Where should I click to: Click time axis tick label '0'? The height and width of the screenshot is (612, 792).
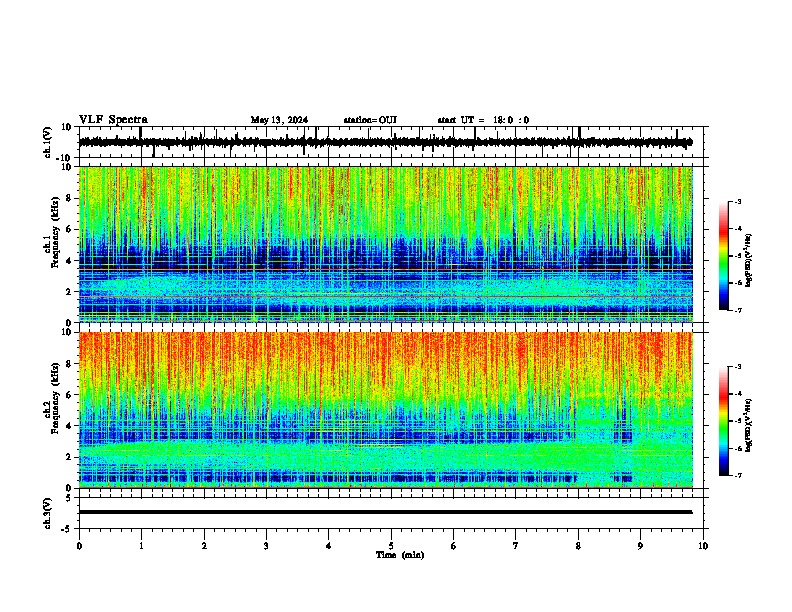(x=79, y=546)
